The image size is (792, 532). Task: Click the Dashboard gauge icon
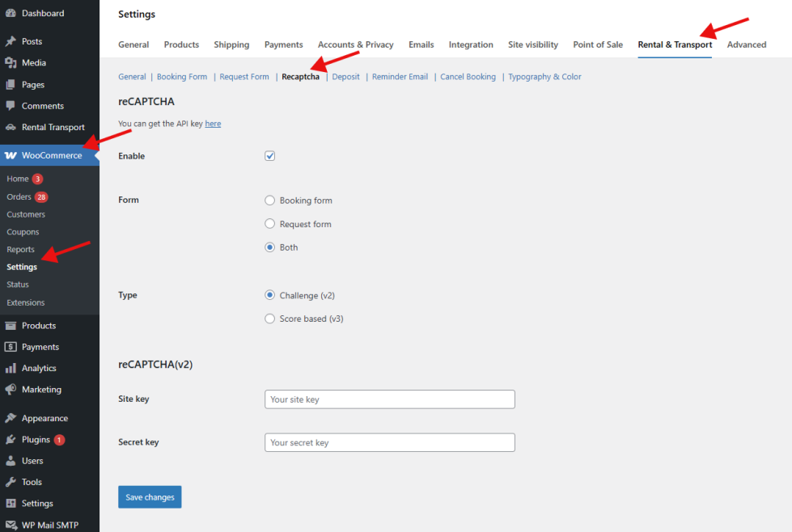[x=11, y=14]
